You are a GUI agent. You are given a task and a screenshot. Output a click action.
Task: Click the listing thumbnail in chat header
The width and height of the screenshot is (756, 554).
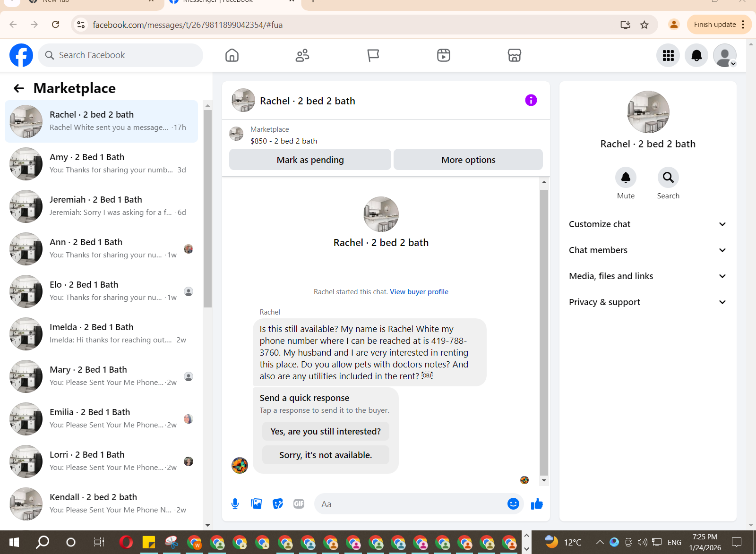tap(243, 100)
